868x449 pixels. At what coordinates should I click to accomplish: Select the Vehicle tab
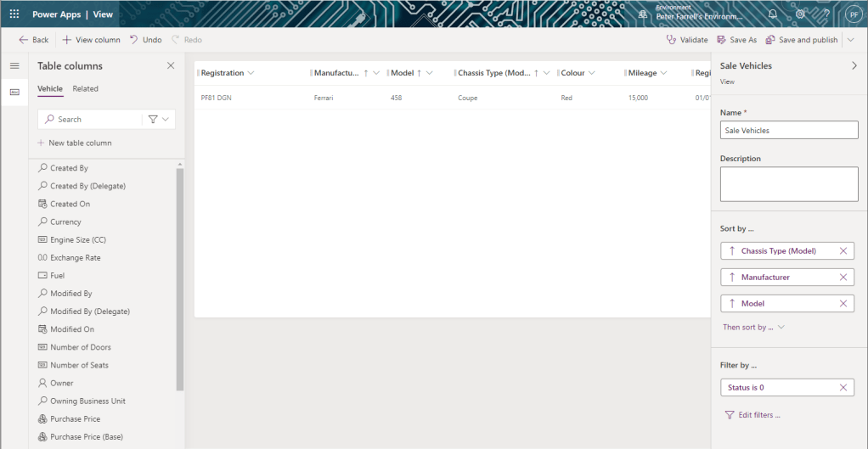(x=49, y=88)
